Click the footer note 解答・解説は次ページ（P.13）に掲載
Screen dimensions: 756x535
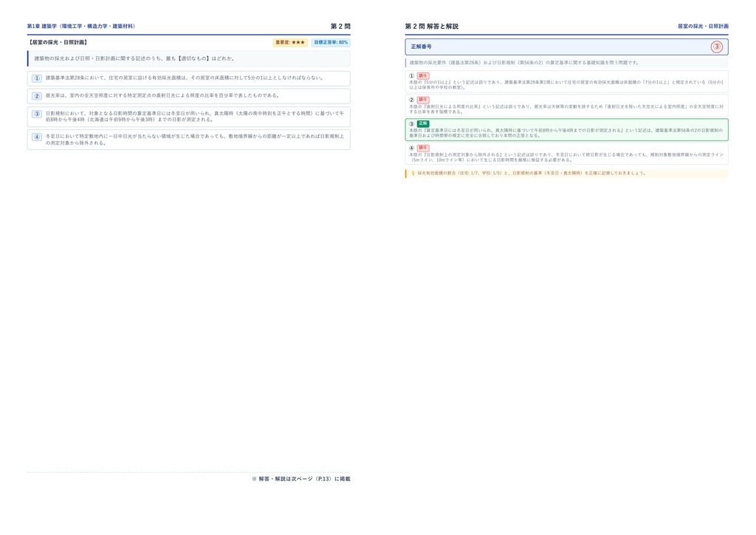(301, 479)
